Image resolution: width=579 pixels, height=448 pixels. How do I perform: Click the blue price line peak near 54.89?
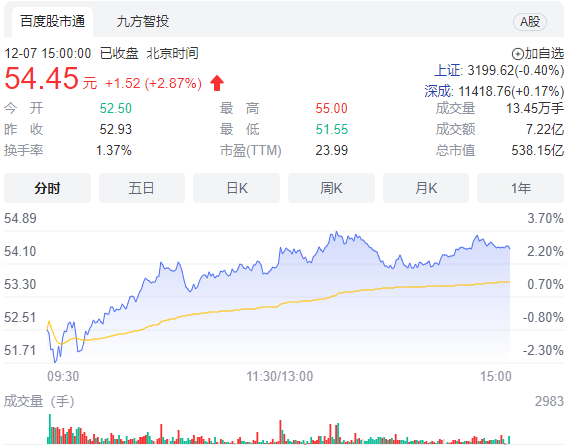coord(336,233)
